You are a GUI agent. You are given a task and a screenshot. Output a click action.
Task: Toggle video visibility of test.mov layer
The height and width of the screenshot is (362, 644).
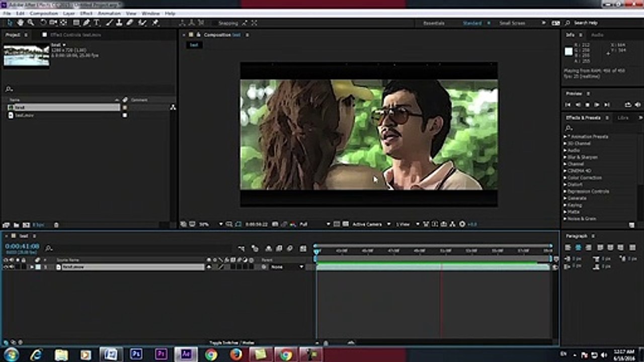6,267
